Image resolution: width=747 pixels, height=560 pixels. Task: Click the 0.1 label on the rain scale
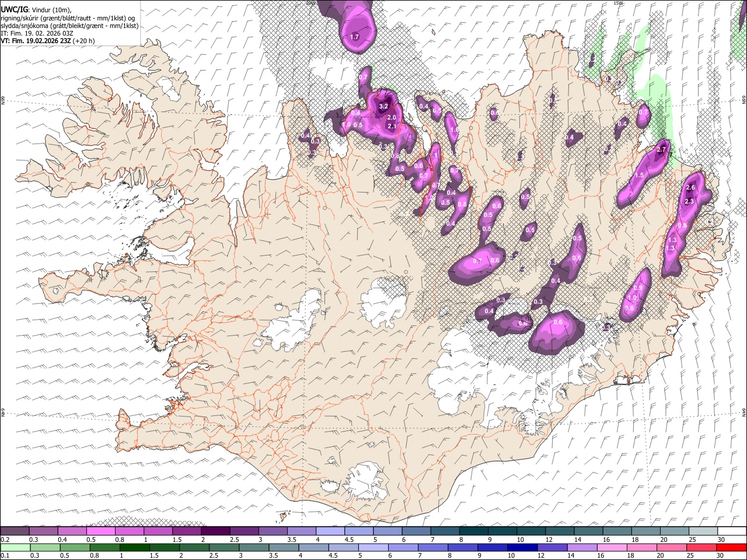tap(5, 556)
